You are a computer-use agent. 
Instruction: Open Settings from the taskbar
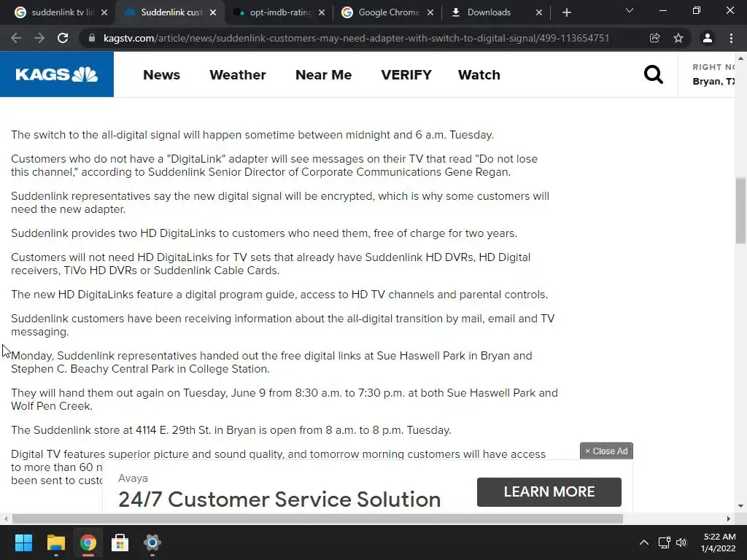click(152, 542)
